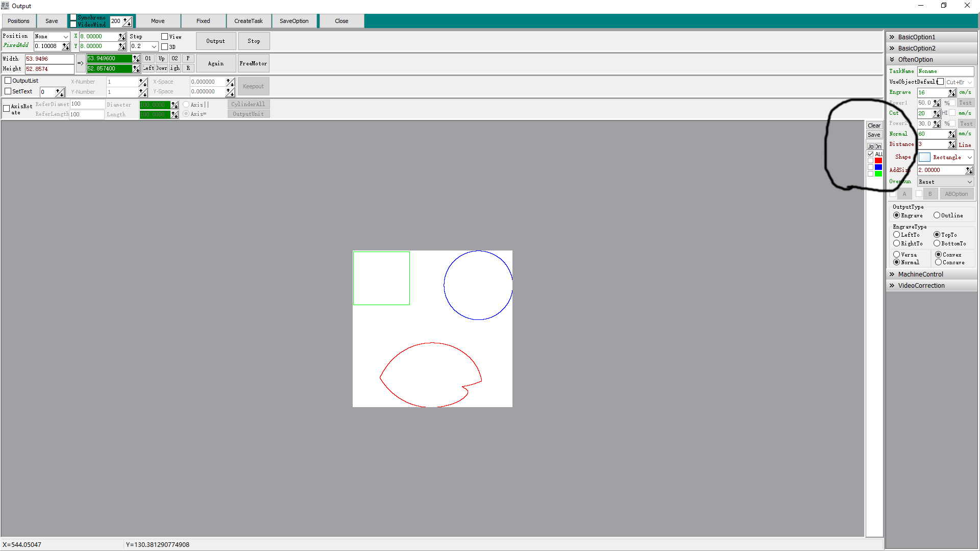Click the X position spinner arrows
Viewport: 980px width, 551px height.
(122, 37)
